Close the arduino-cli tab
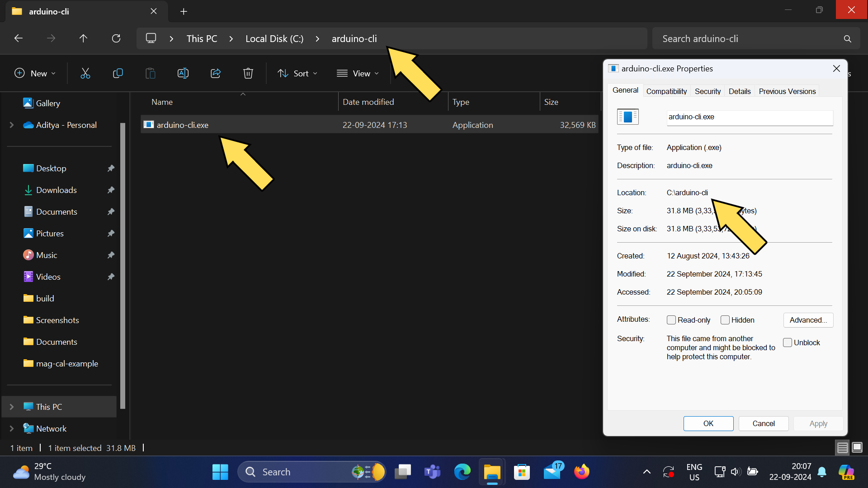The image size is (868, 488). click(x=154, y=11)
